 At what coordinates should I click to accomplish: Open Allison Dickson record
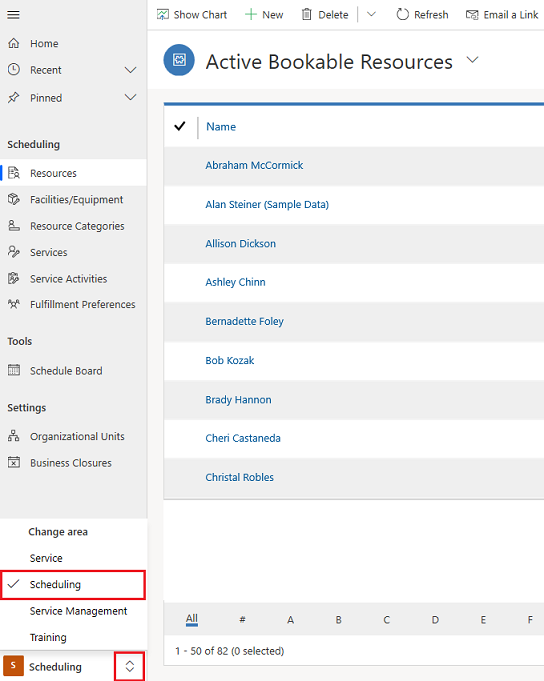click(x=241, y=244)
